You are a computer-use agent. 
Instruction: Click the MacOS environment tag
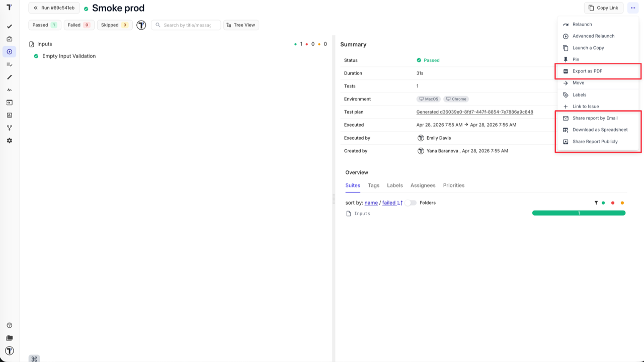pos(429,99)
